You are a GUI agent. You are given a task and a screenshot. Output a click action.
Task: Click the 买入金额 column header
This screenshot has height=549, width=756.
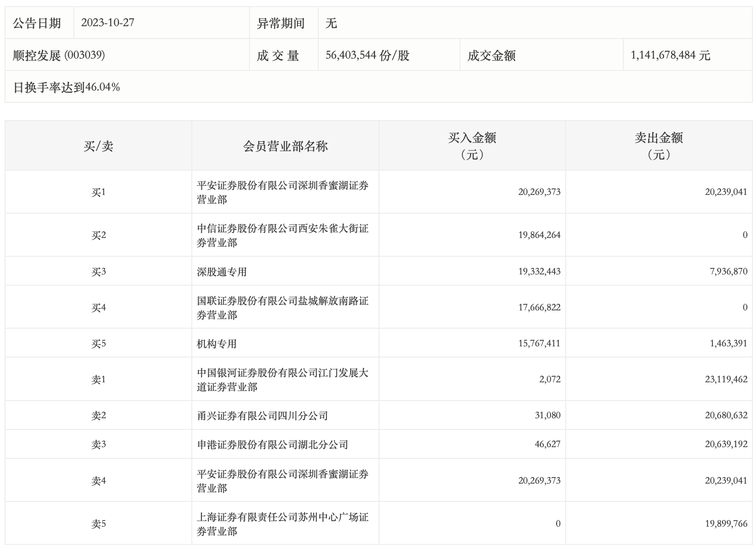click(x=472, y=146)
